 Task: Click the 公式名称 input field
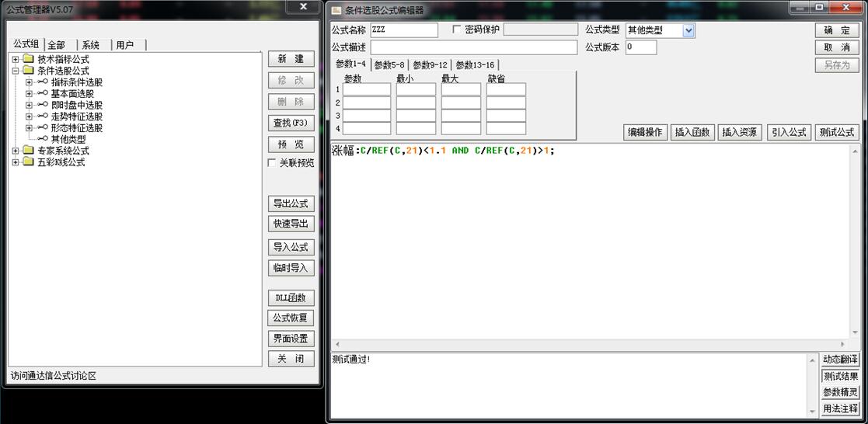[x=403, y=30]
